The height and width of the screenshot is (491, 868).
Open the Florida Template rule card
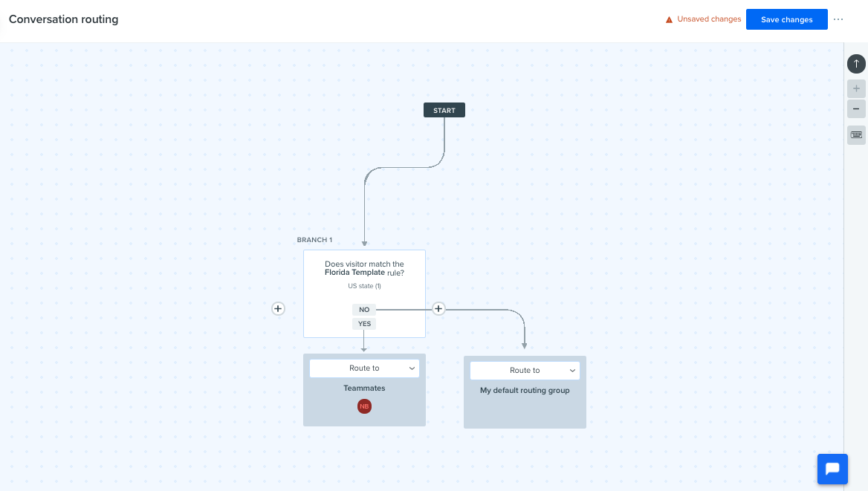(364, 293)
